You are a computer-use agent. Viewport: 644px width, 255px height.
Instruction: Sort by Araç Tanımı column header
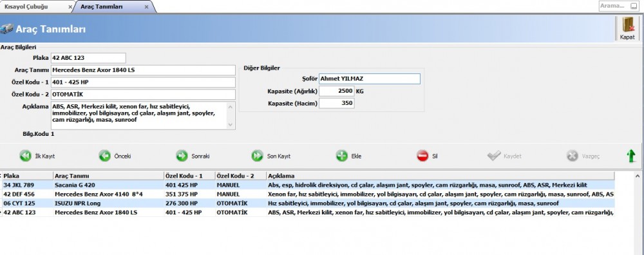(x=108, y=176)
